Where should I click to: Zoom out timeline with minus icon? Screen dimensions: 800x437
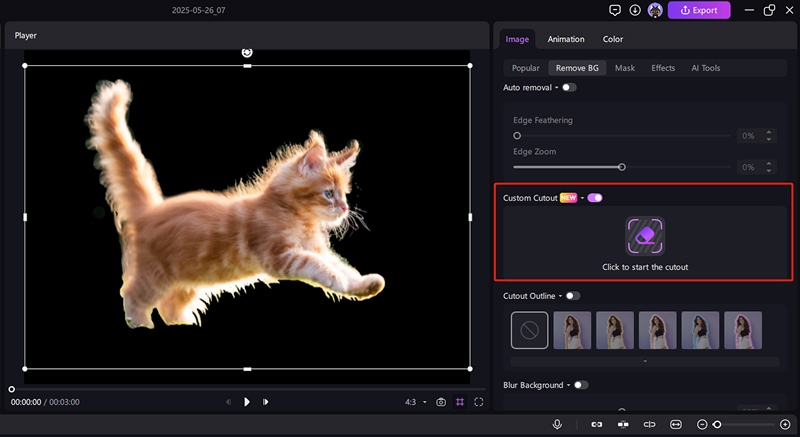(703, 424)
